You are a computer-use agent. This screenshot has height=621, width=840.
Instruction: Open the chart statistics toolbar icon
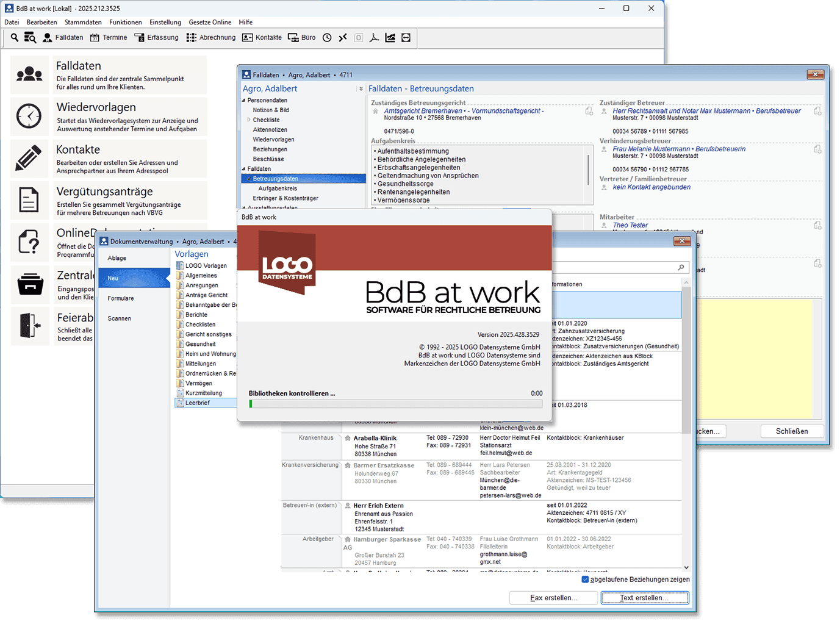pyautogui.click(x=390, y=38)
